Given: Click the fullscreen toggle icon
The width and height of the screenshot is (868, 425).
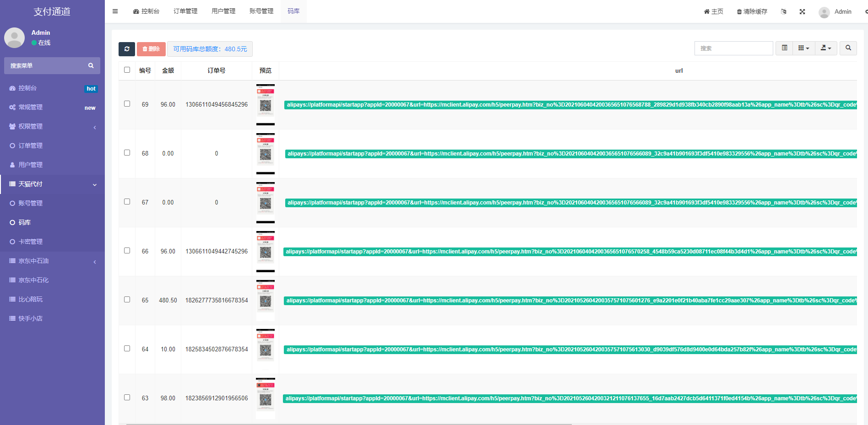Looking at the screenshot, I should point(802,12).
